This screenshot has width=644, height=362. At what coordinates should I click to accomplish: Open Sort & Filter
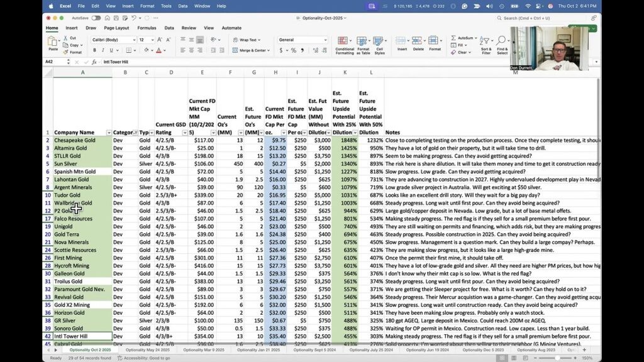[x=486, y=45]
